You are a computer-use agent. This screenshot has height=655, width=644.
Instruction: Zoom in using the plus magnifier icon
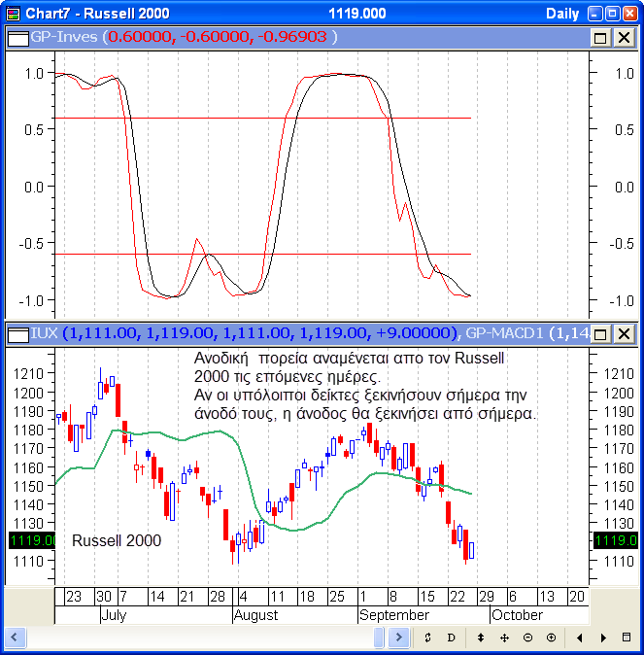tap(551, 638)
